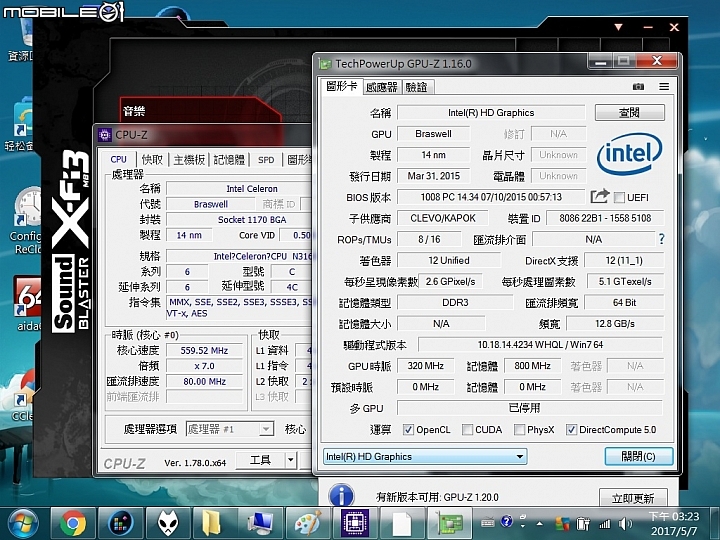Image resolution: width=720 pixels, height=540 pixels.
Task: Open the colorful grid circle taskbar icon
Action: pos(120,523)
